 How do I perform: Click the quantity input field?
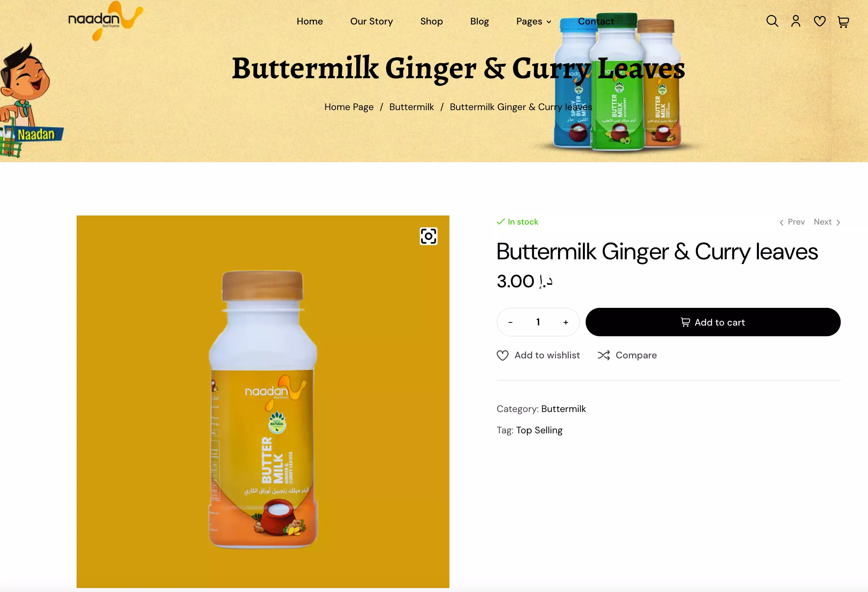(538, 322)
